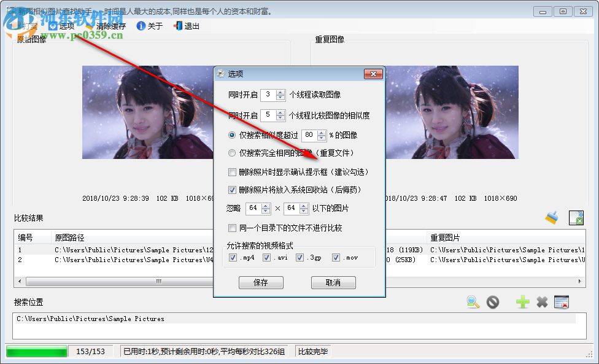Export results using the Excel export icon
Viewport: 599px width, 364px height.
coord(576,218)
